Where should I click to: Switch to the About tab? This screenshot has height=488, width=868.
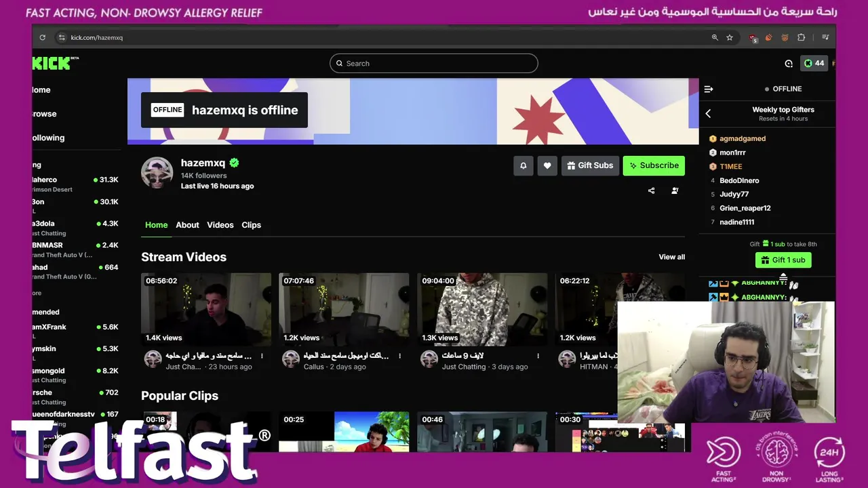coord(187,225)
